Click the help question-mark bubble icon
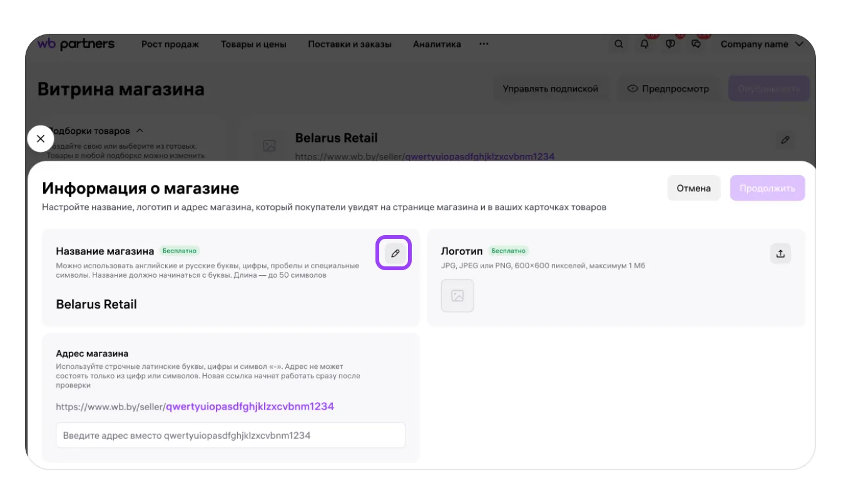Image resolution: width=841 pixels, height=504 pixels. [x=670, y=44]
